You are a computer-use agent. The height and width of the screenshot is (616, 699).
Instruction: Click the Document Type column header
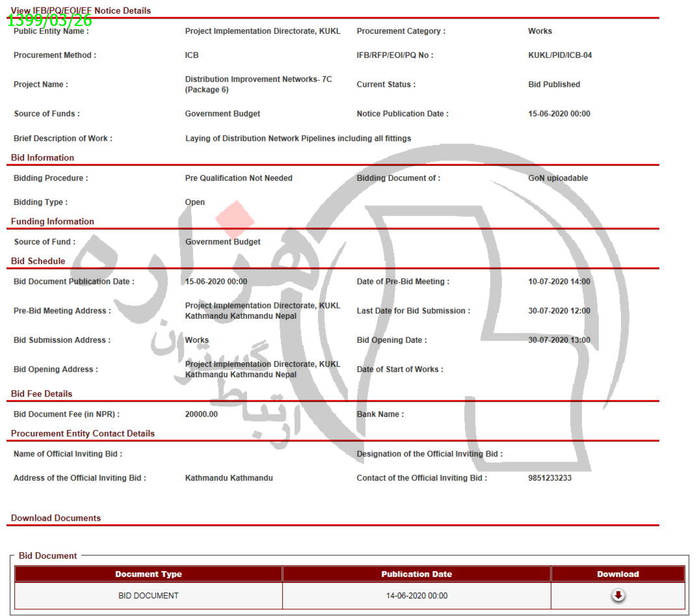[148, 574]
